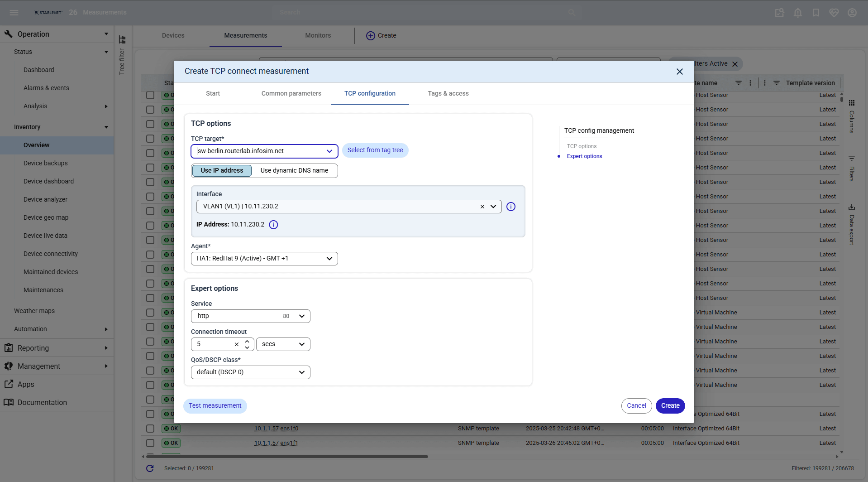Check the first row checkbox in the table
The image size is (868, 482).
pyautogui.click(x=150, y=95)
